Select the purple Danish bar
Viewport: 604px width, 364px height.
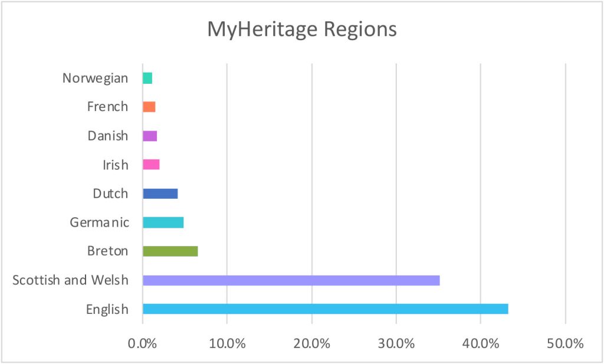point(150,136)
